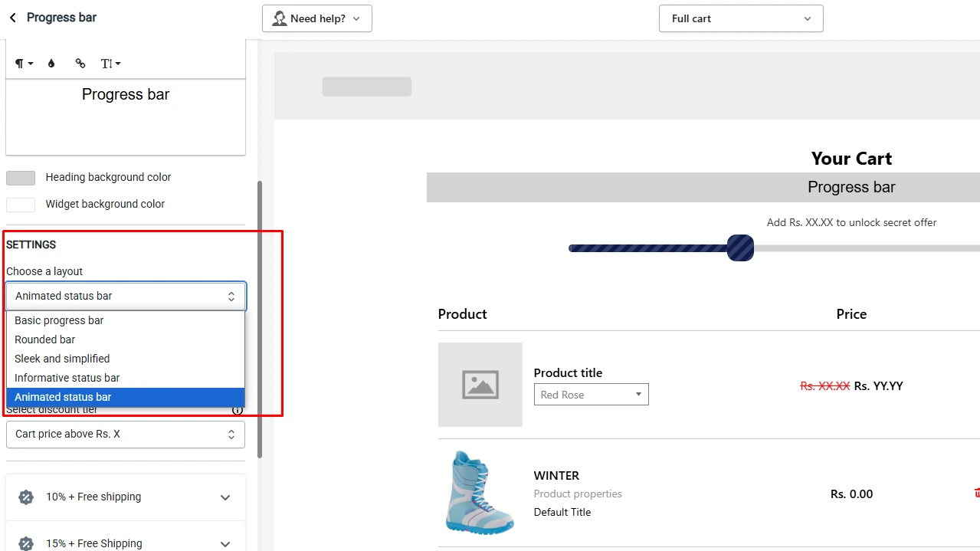Pick the Widget background color swatch
The width and height of the screenshot is (980, 551).
click(x=21, y=205)
